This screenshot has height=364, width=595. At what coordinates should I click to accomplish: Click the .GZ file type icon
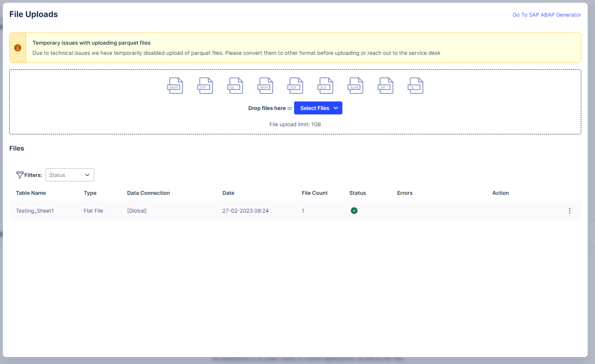tap(235, 86)
